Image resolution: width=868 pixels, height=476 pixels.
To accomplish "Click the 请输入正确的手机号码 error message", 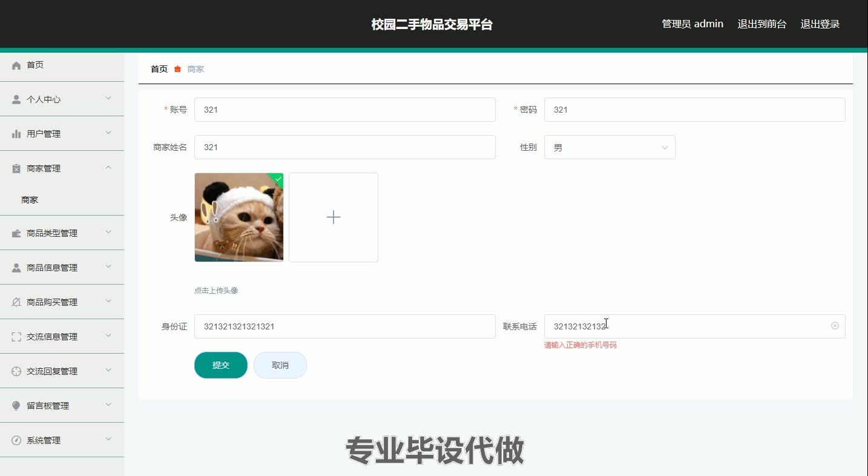I will tap(580, 345).
